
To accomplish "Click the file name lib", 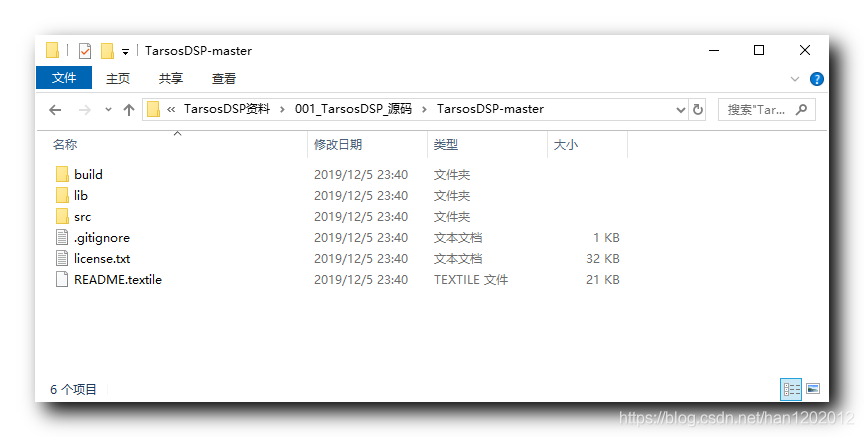I will pos(81,195).
